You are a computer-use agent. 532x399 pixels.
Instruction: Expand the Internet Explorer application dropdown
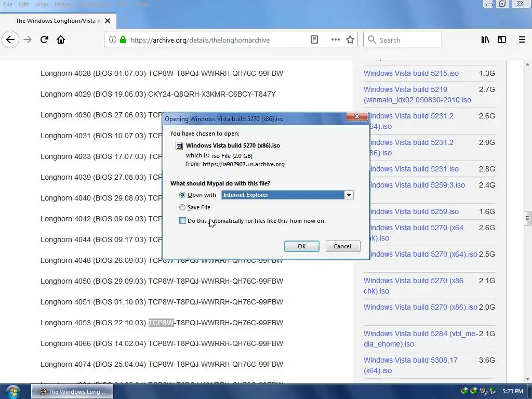[x=349, y=195]
